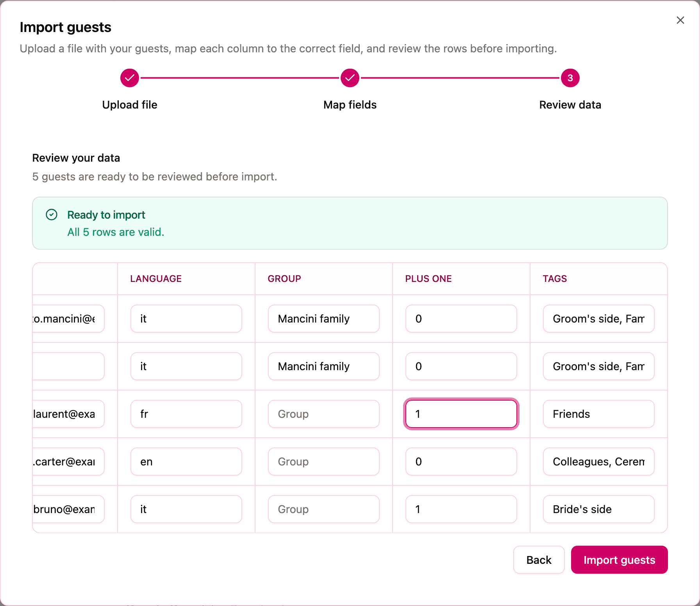Viewport: 700px width, 606px height.
Task: Edit the Bride's side tags field
Action: [x=599, y=509]
